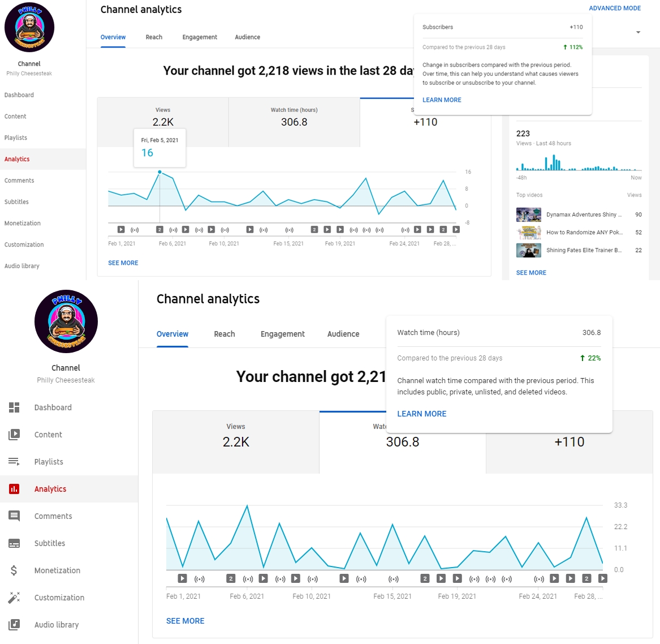Viewport: 660px width, 644px height.
Task: Click SEE MORE below the watch time chart
Action: [185, 621]
